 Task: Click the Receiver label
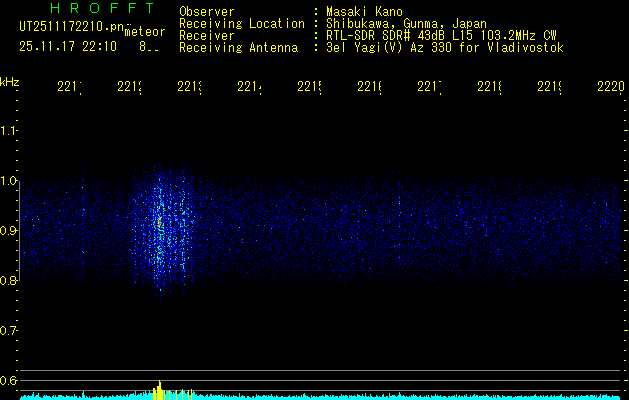coord(207,36)
